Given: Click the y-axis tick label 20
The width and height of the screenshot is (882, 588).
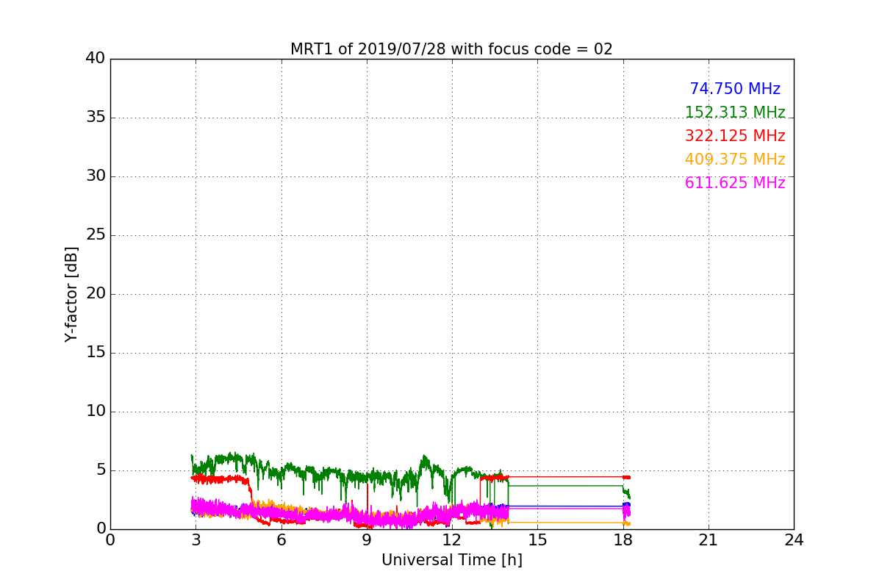Looking at the screenshot, I should [96, 294].
